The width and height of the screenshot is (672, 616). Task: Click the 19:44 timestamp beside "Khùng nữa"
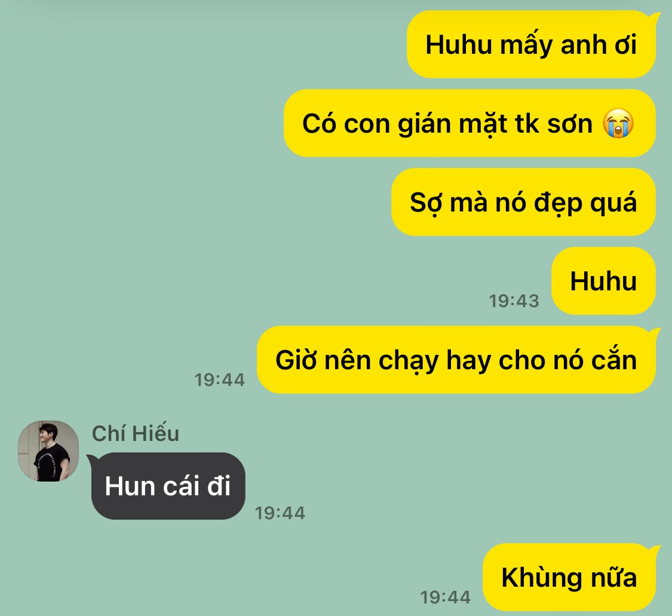tap(445, 597)
